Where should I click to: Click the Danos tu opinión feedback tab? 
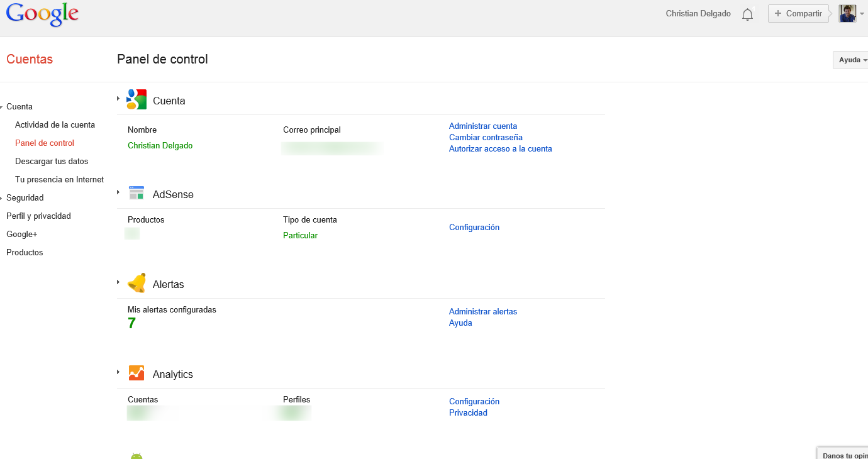click(x=843, y=453)
